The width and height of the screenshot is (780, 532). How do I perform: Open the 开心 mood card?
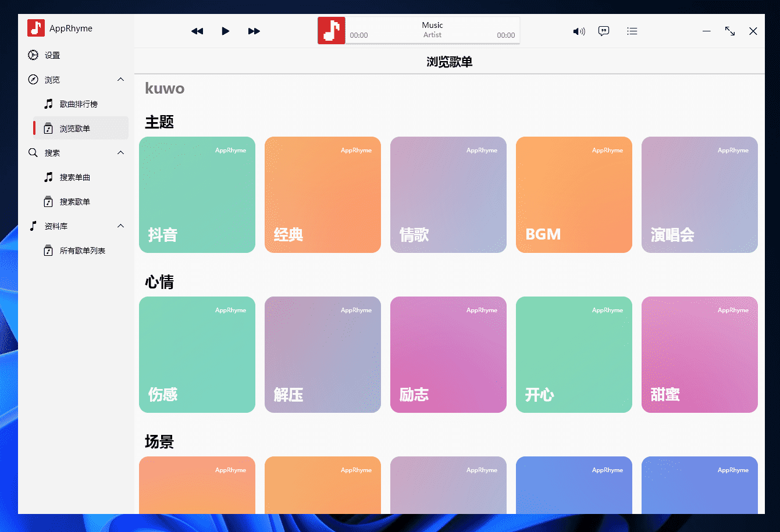click(574, 355)
